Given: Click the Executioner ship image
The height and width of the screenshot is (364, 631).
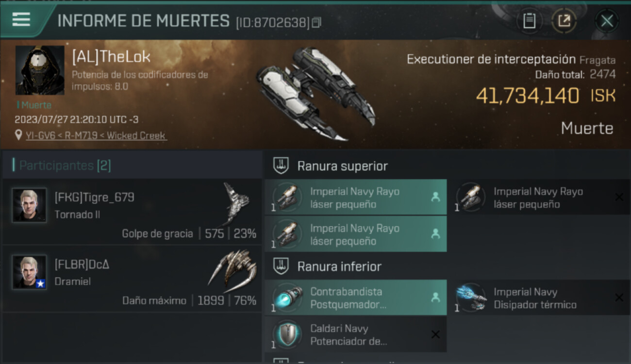Looking at the screenshot, I should pyautogui.click(x=315, y=94).
